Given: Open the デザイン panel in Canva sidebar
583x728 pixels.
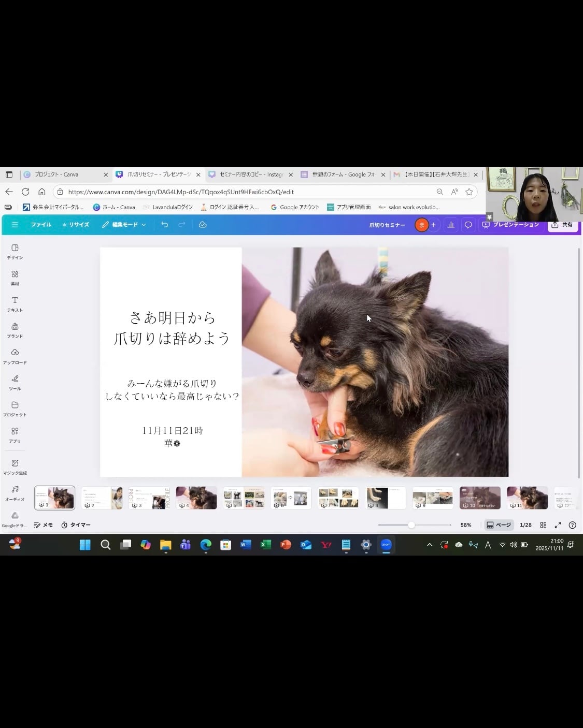Looking at the screenshot, I should tap(15, 251).
